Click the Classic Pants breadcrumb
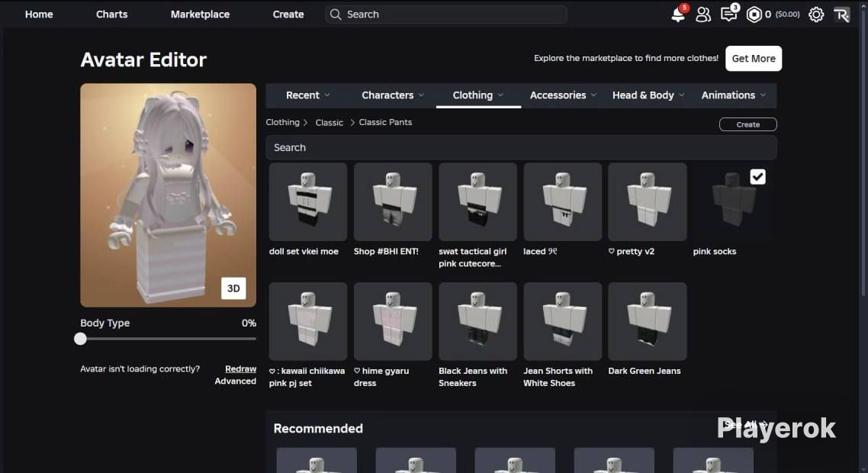This screenshot has width=868, height=473. pyautogui.click(x=385, y=122)
